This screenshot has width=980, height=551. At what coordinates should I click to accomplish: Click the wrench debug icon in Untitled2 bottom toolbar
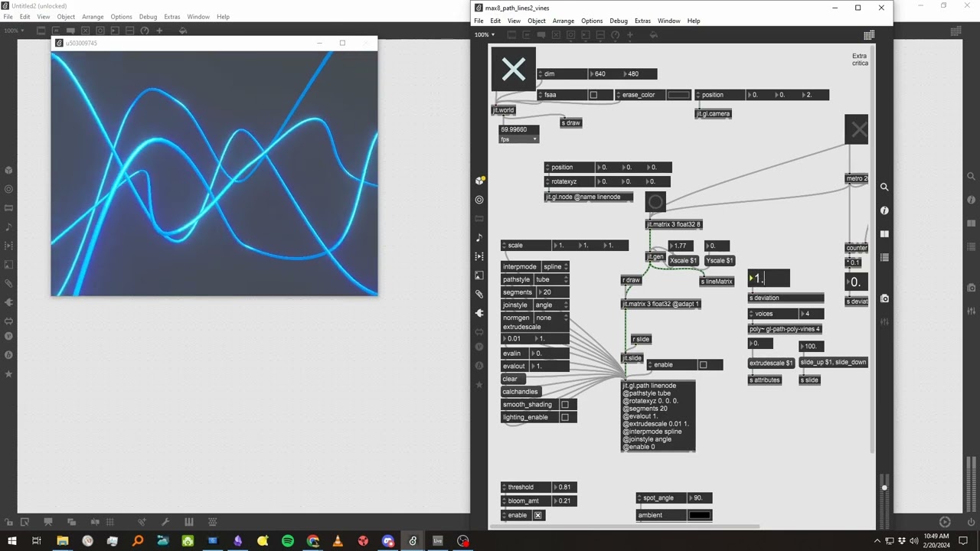(165, 522)
